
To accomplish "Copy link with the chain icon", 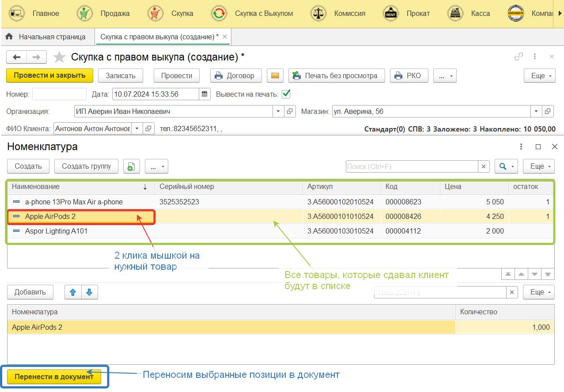I will coord(519,57).
